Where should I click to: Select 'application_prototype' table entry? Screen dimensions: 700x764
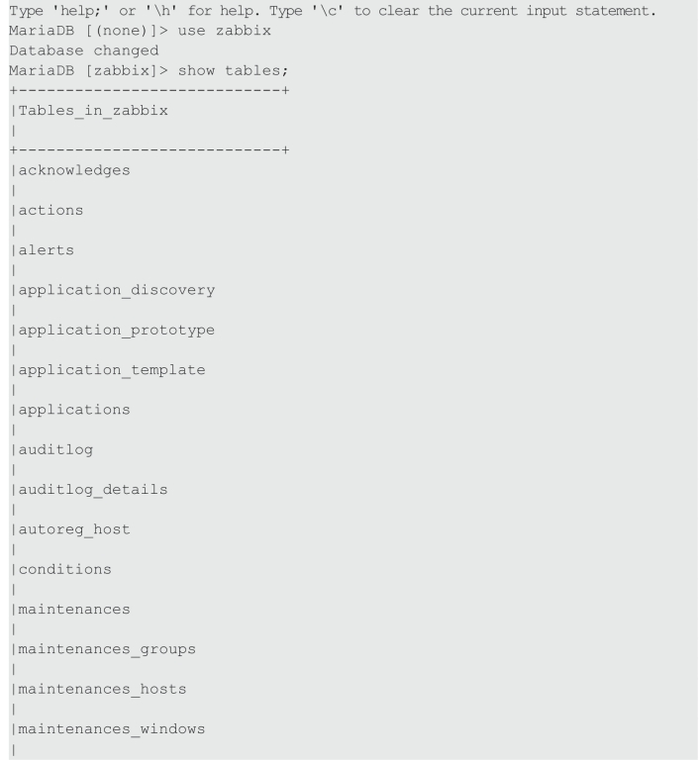(117, 331)
